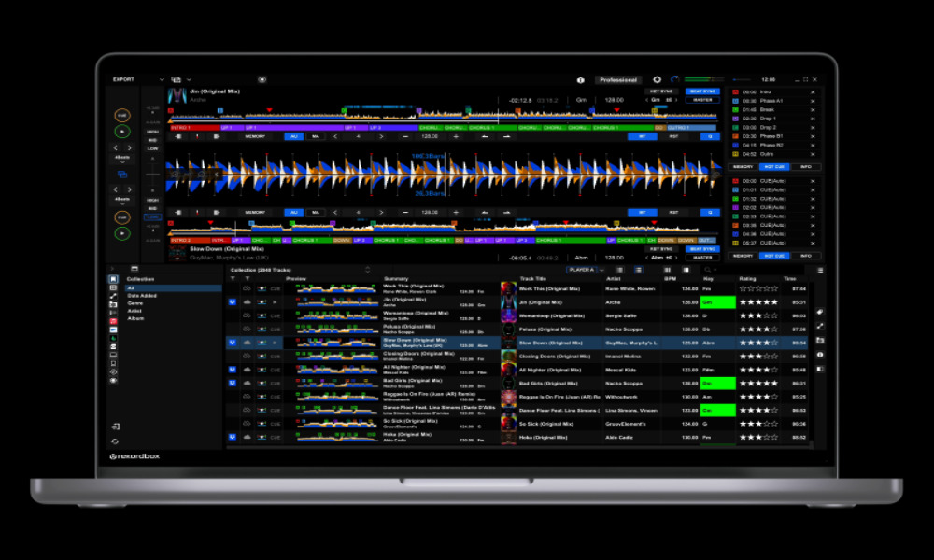934x560 pixels.
Task: Select Date Added in Collection tree
Action: pyautogui.click(x=144, y=296)
